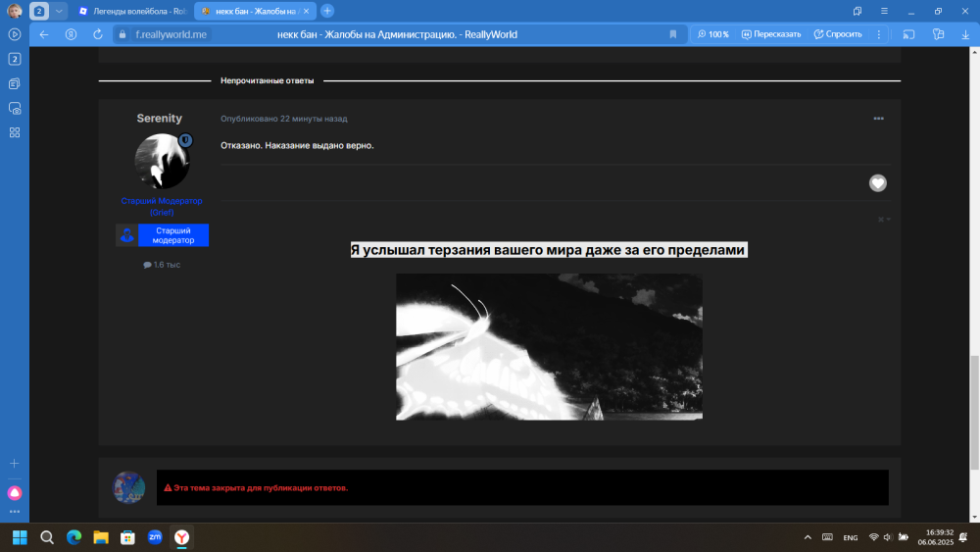Image resolution: width=980 pixels, height=552 pixels.
Task: Click the cast to screen icon
Action: [908, 34]
